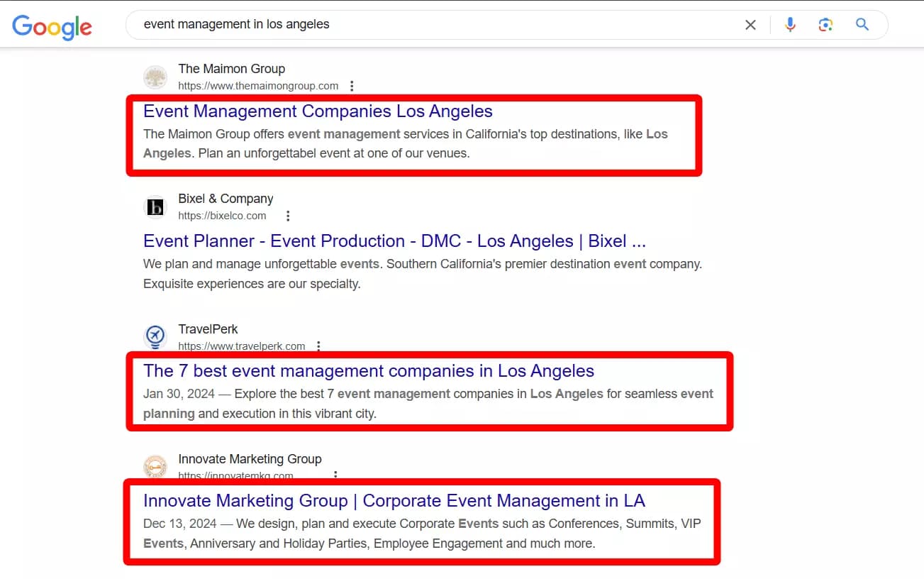Viewport: 924px width, 579px height.
Task: Open the Innovate Marketing Group corporate events page
Action: 394,500
